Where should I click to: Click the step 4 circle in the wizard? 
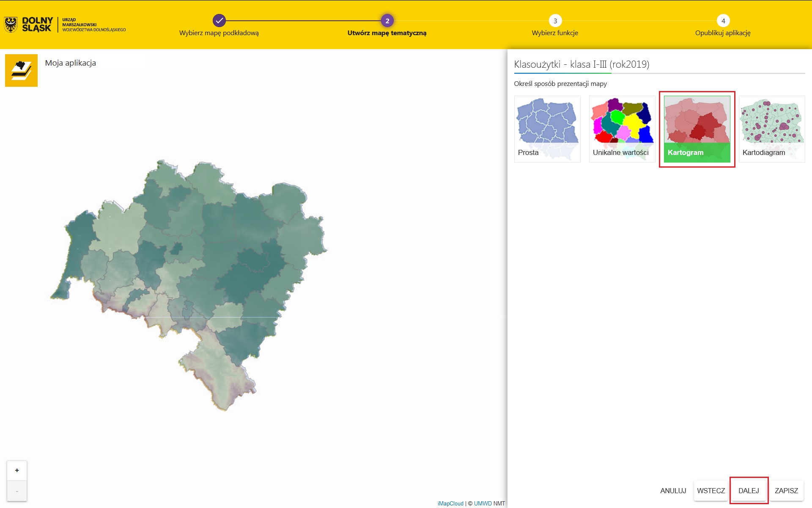point(723,21)
